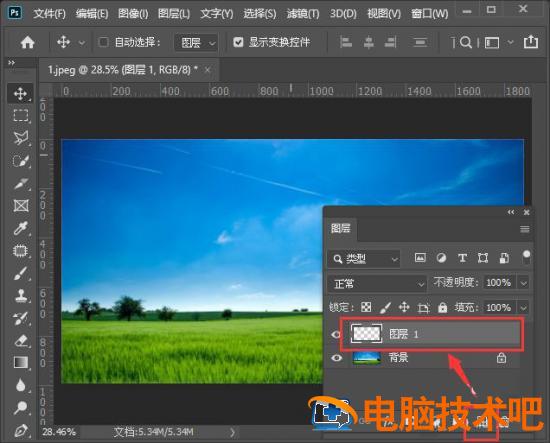Filter layers by pixel layers
This screenshot has height=443, width=550.
[420, 258]
